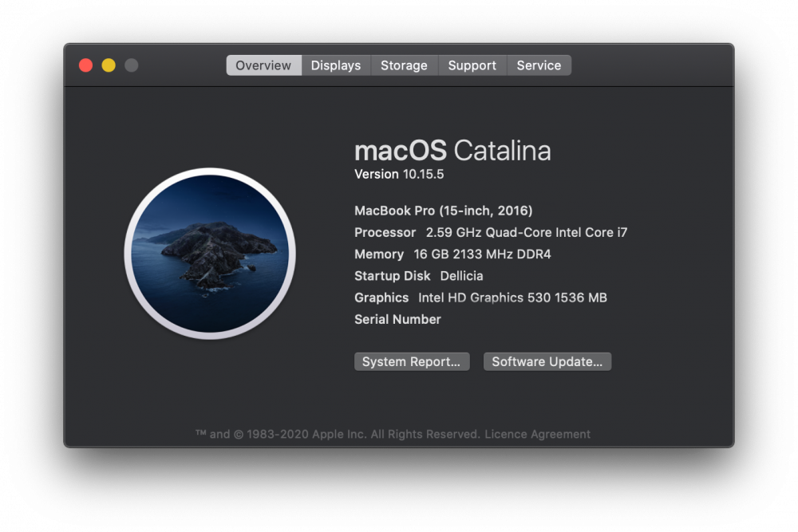This screenshot has height=532, width=798.
Task: Select the Support tab
Action: tap(472, 65)
